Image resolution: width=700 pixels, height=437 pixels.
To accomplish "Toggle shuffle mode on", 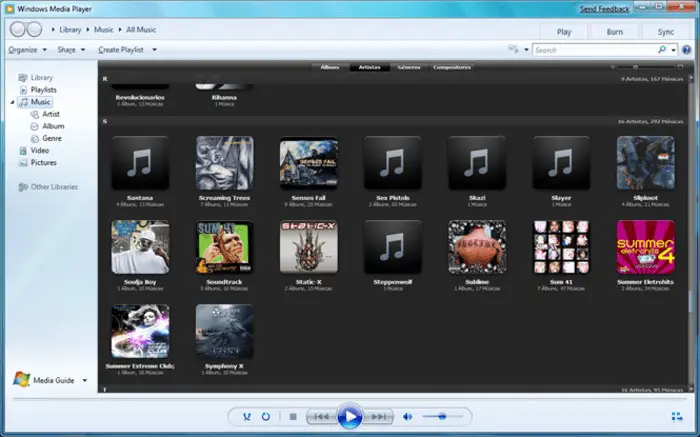I will tap(246, 416).
